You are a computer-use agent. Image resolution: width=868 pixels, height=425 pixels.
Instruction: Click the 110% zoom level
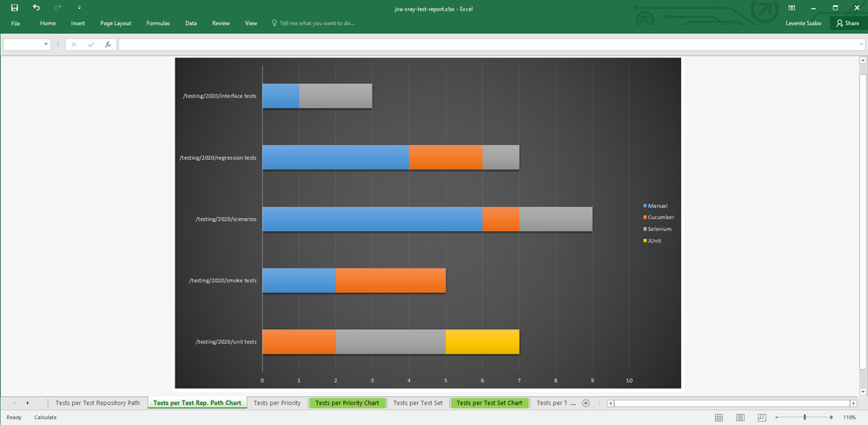coord(849,417)
